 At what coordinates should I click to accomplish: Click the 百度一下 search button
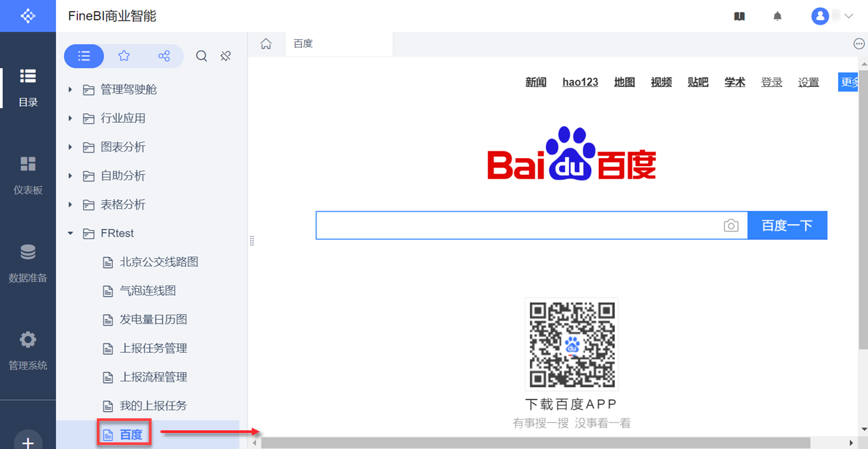[x=788, y=226]
